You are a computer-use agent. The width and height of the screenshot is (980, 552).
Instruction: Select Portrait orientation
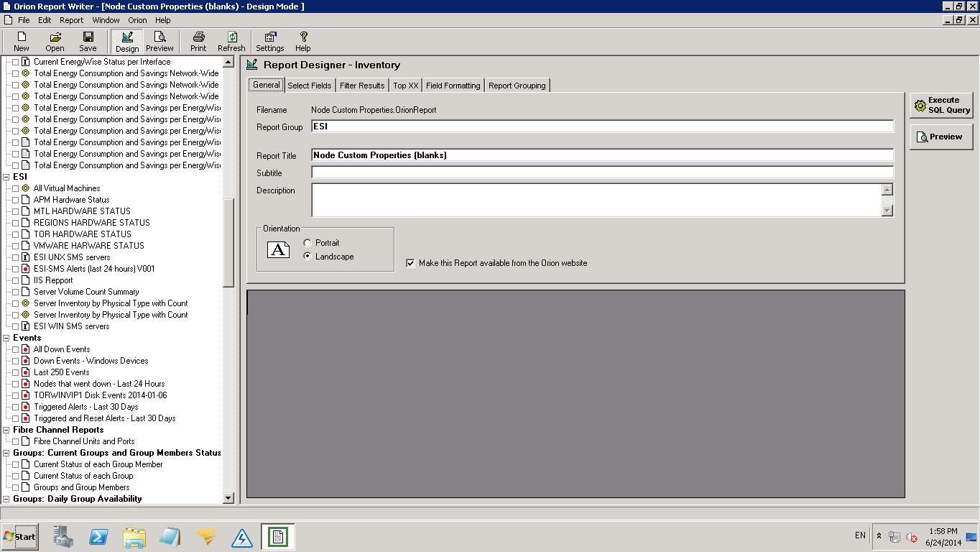pos(308,243)
